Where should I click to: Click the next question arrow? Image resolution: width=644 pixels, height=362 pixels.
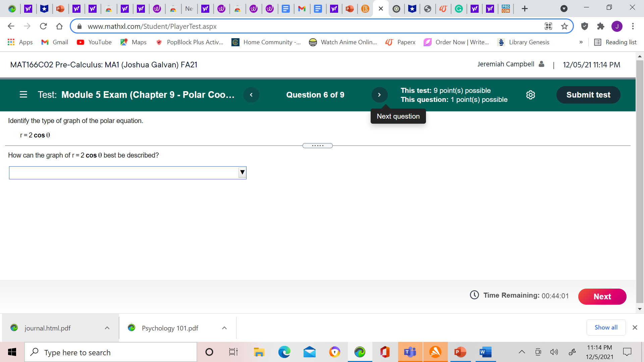(x=379, y=95)
